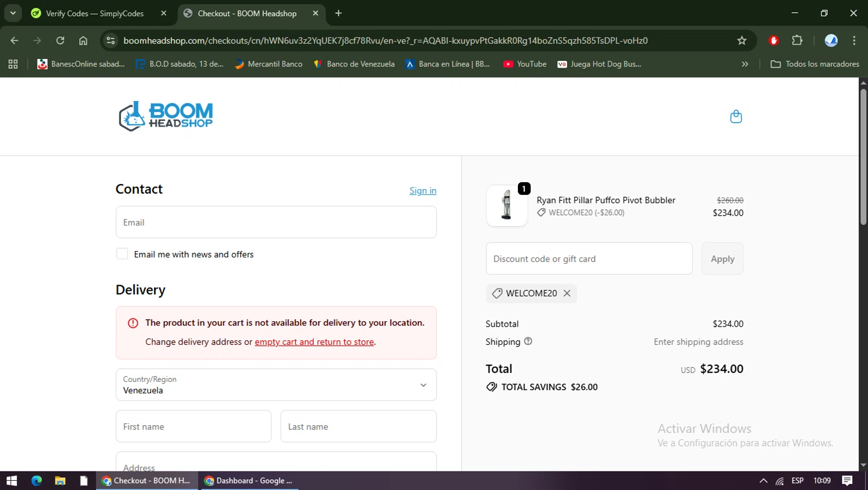
Task: Open the B.O.D sabado bookmark
Action: coord(179,64)
